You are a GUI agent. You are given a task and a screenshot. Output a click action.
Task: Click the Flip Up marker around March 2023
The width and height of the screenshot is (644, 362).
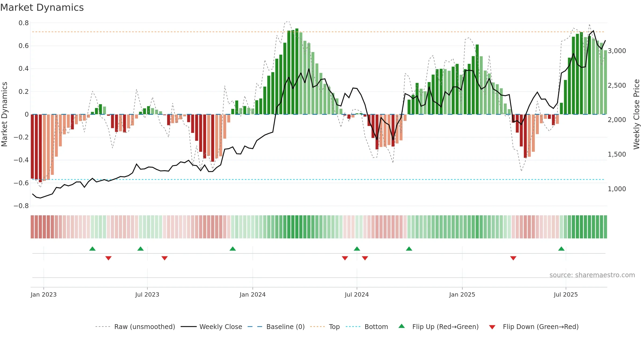click(92, 249)
